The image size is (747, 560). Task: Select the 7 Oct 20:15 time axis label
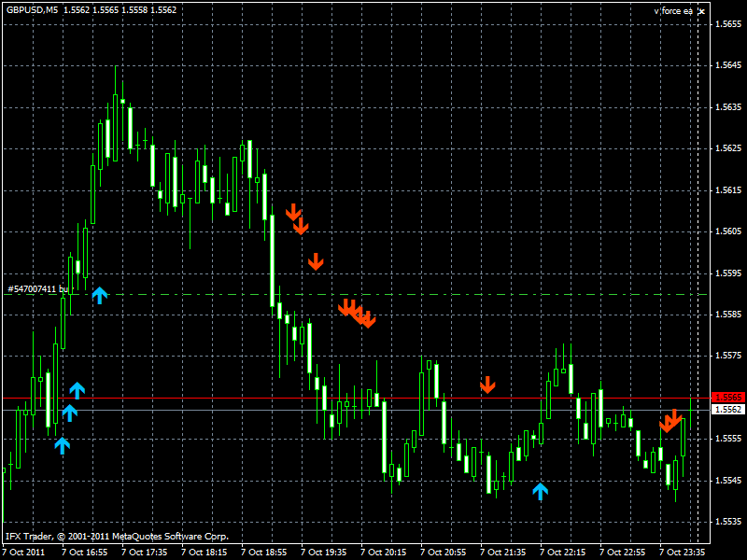(x=383, y=552)
